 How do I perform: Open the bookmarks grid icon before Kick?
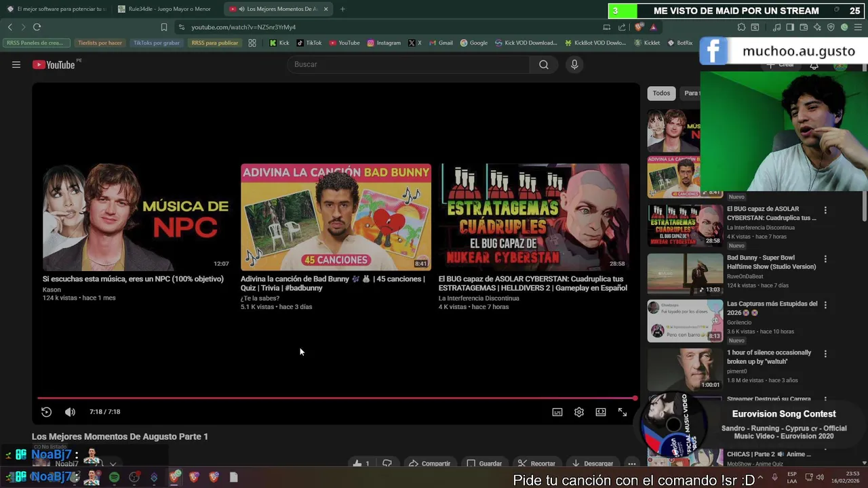click(x=252, y=43)
